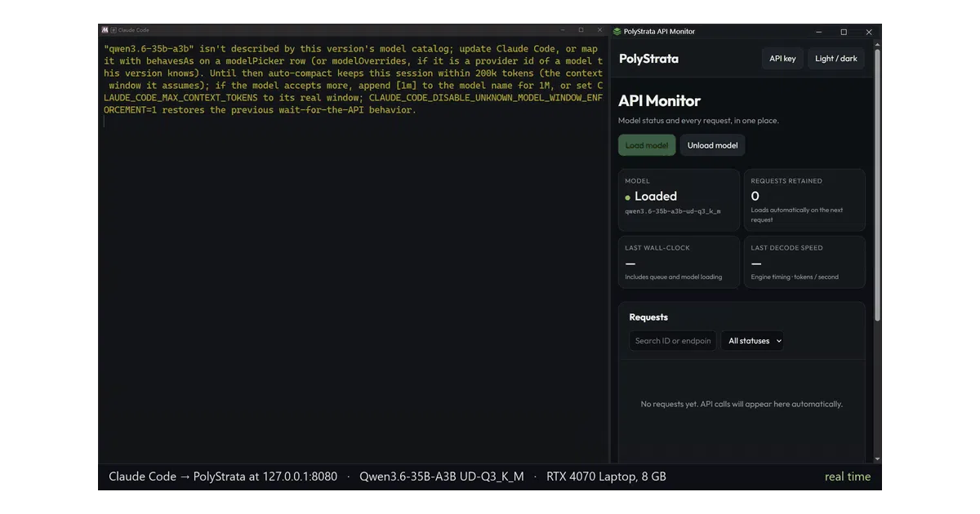Click the Requests Retained value 0
This screenshot has height=514, width=980.
pyautogui.click(x=755, y=197)
